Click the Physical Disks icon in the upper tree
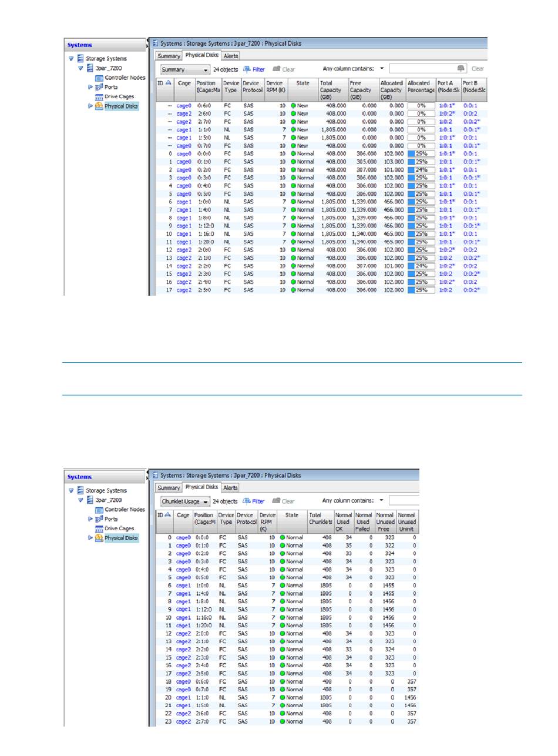Screen dimensions: 558x756 coord(99,106)
